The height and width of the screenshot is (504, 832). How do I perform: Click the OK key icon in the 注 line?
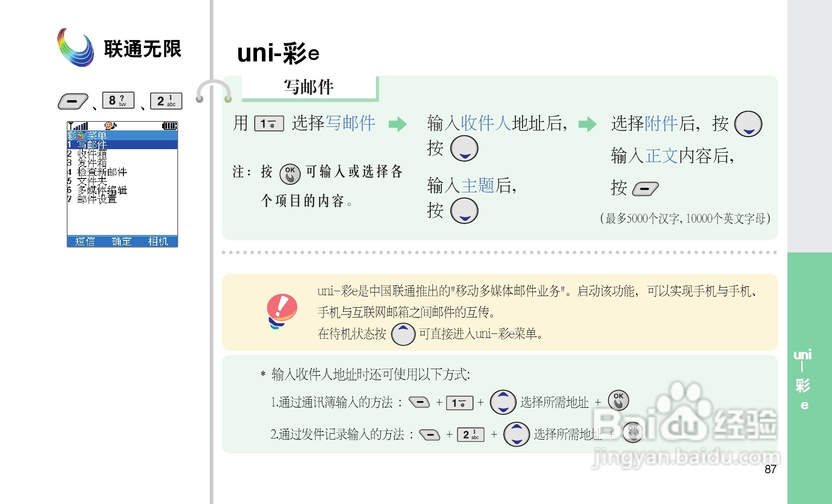[x=290, y=174]
